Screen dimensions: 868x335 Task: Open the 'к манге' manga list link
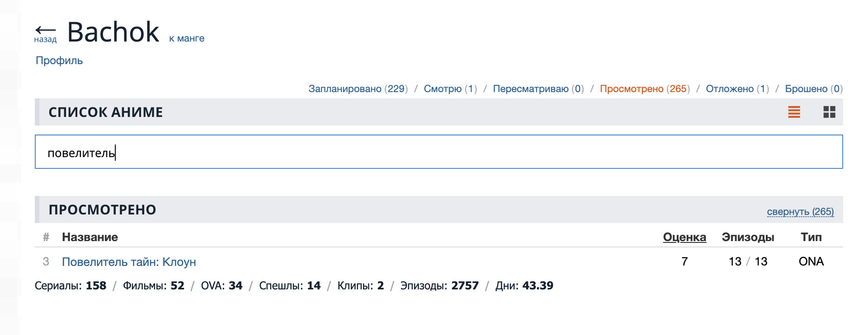[187, 38]
